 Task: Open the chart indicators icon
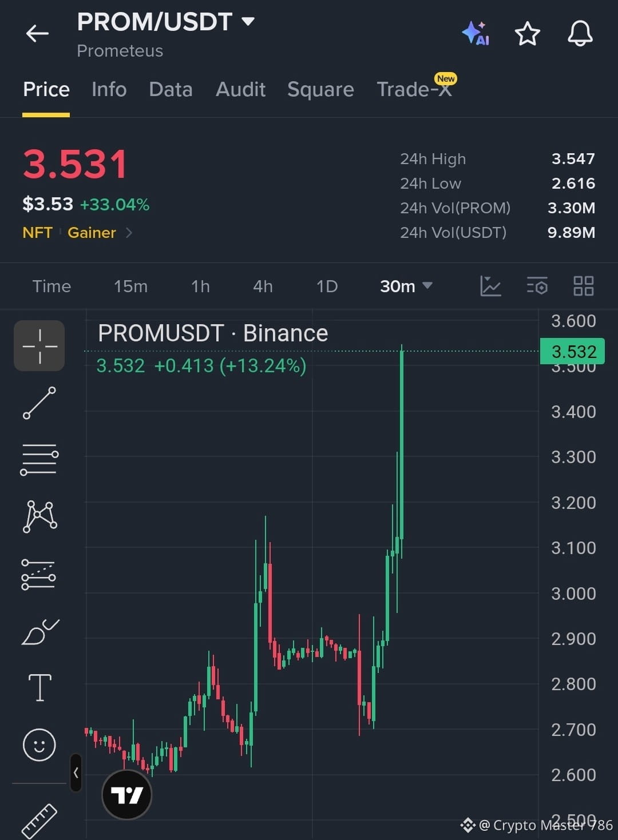490,286
